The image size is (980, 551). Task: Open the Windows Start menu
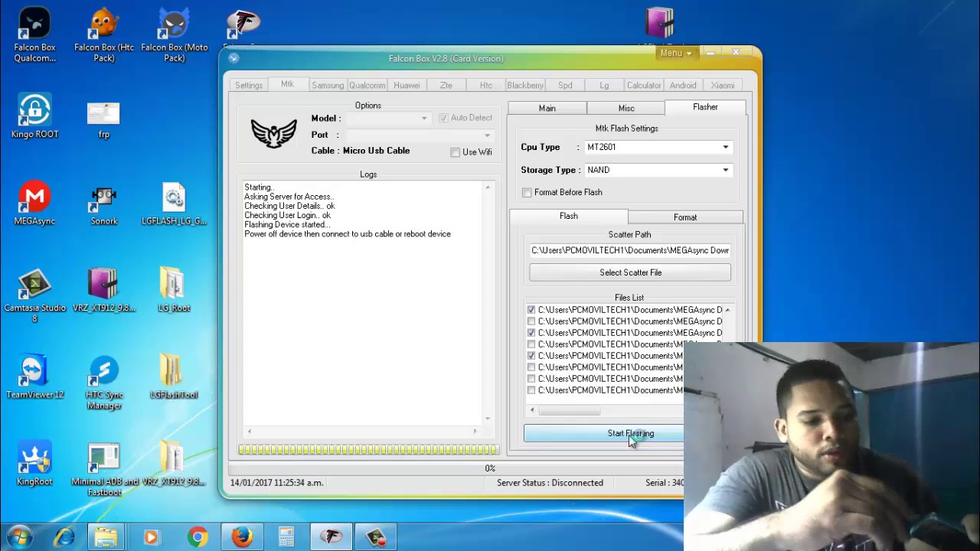click(19, 537)
